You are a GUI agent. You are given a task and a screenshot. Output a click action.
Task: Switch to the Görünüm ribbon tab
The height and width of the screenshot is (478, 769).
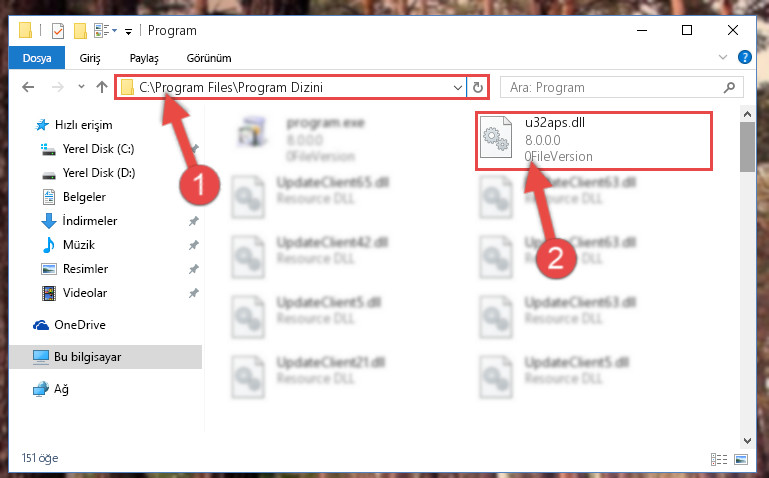pyautogui.click(x=209, y=58)
